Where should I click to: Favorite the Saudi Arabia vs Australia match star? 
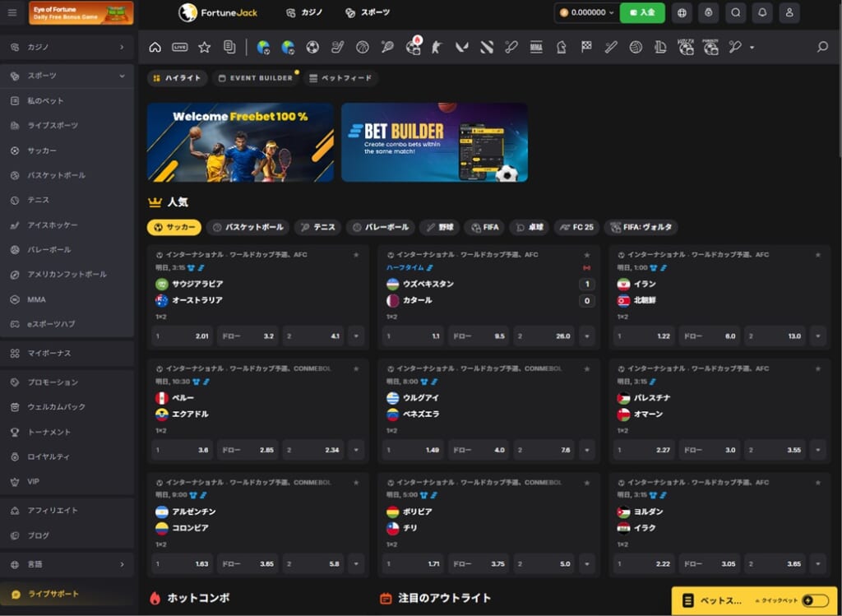point(356,255)
